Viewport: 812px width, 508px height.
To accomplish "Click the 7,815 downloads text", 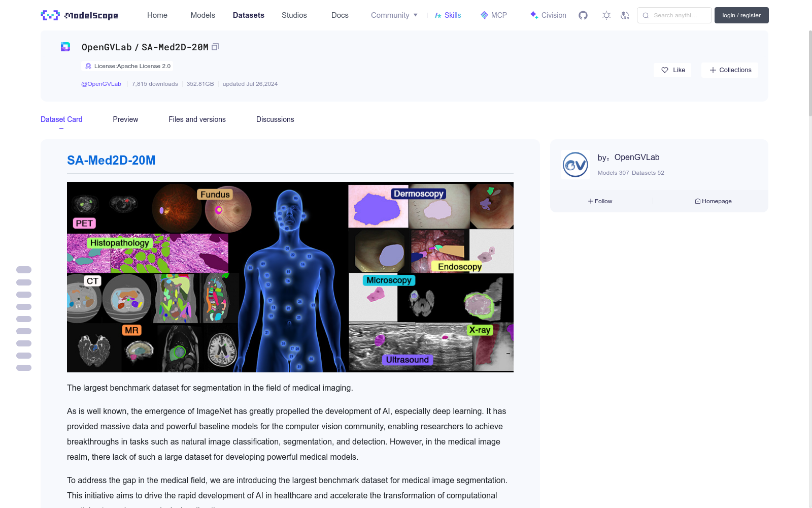I will point(155,84).
